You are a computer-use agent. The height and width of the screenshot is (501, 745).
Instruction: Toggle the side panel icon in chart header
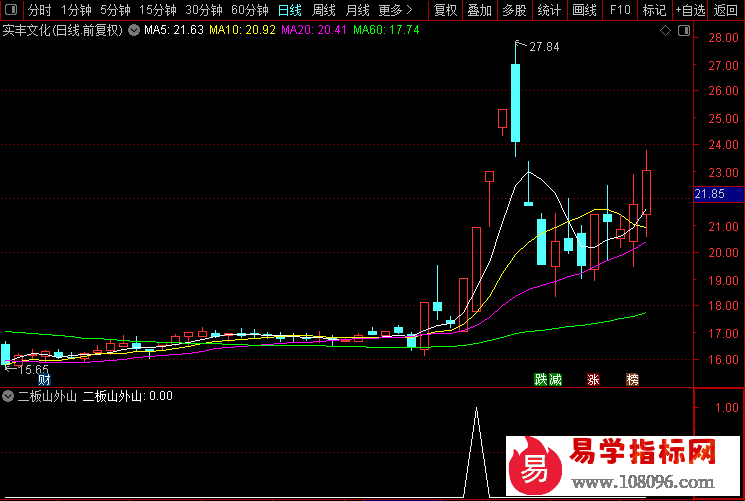[684, 31]
